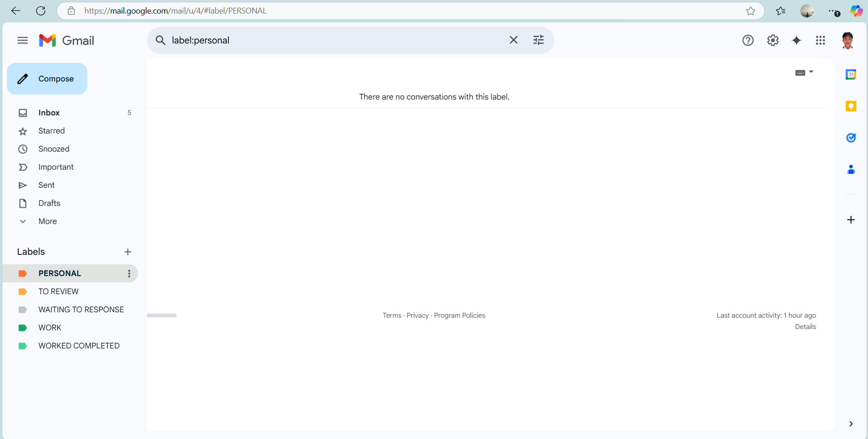Open Google Keep side panel icon

click(851, 106)
